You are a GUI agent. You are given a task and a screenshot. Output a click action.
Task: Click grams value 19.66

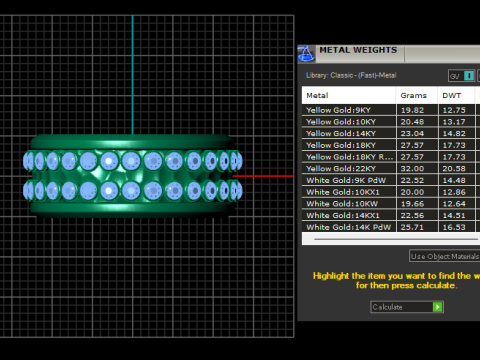[x=412, y=204]
